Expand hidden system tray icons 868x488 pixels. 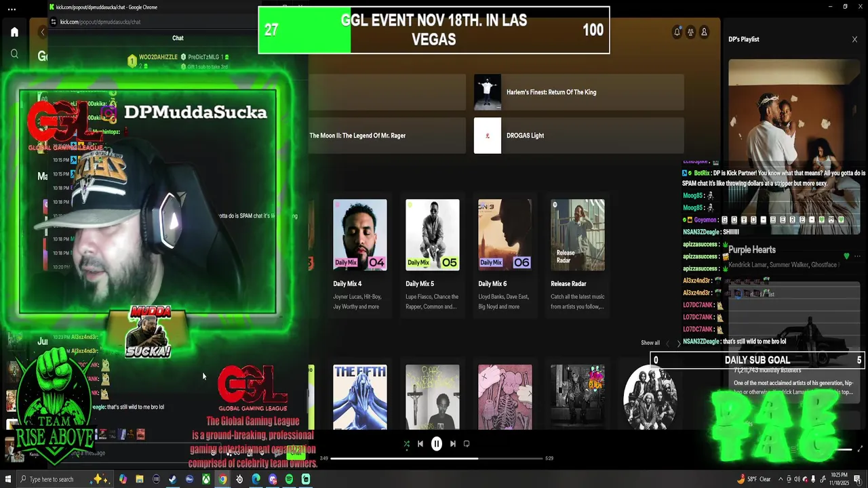[781, 479]
